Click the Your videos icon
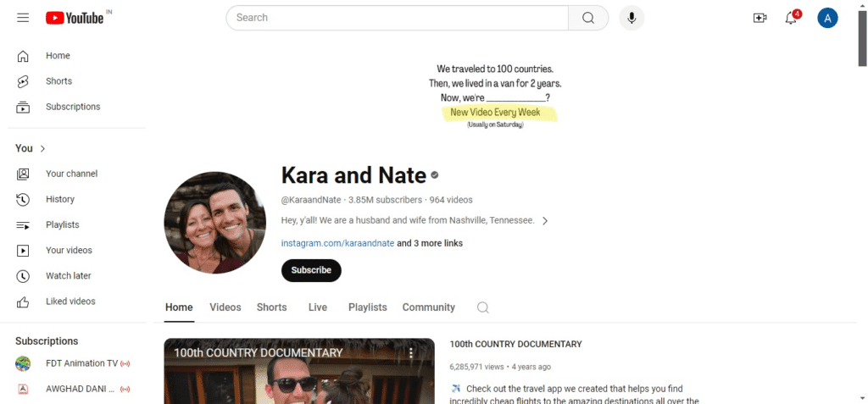 tap(23, 250)
